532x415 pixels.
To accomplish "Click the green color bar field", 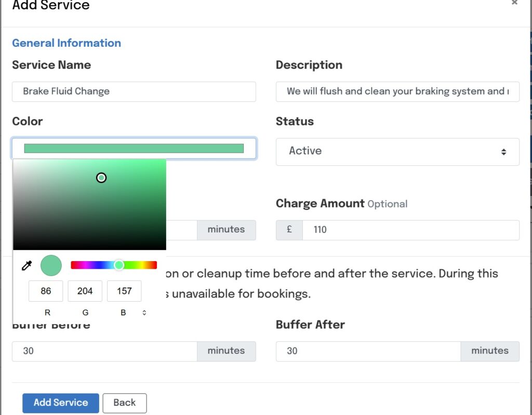I will tap(134, 148).
